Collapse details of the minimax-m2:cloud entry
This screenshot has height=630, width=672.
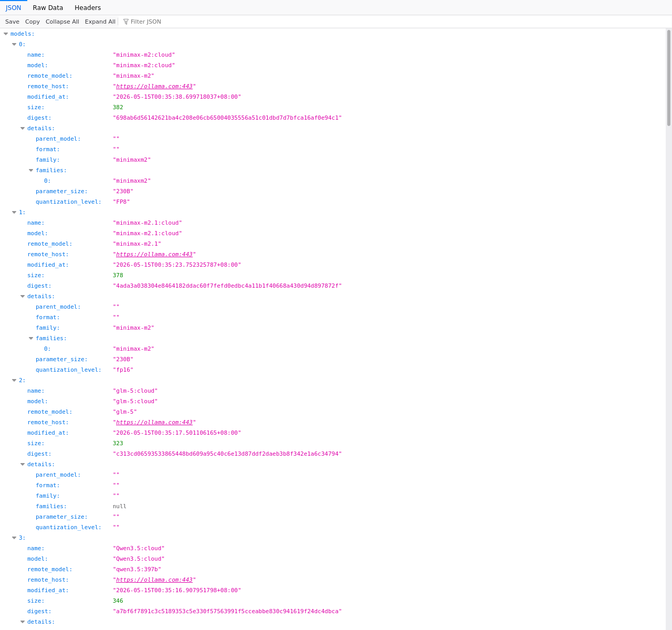click(23, 128)
